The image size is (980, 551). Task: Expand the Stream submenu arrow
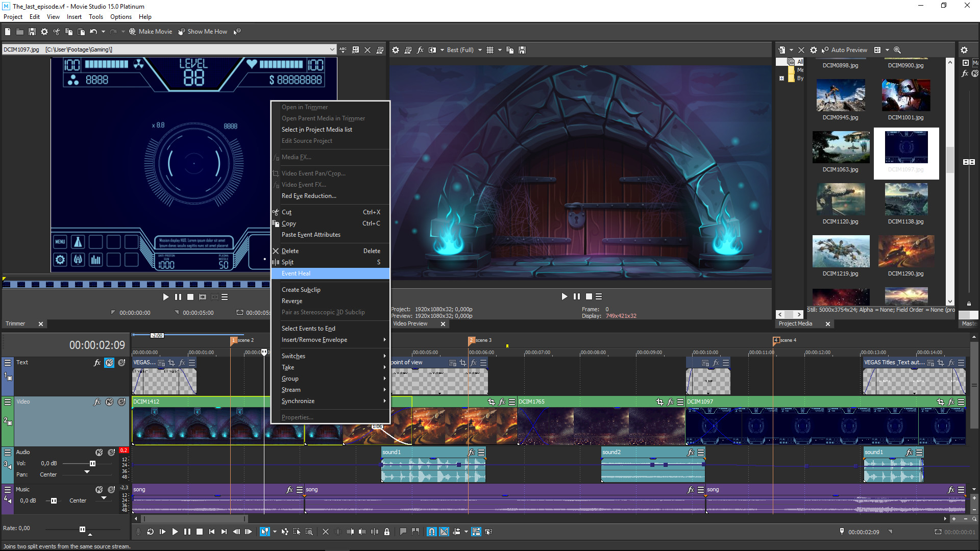click(x=384, y=390)
